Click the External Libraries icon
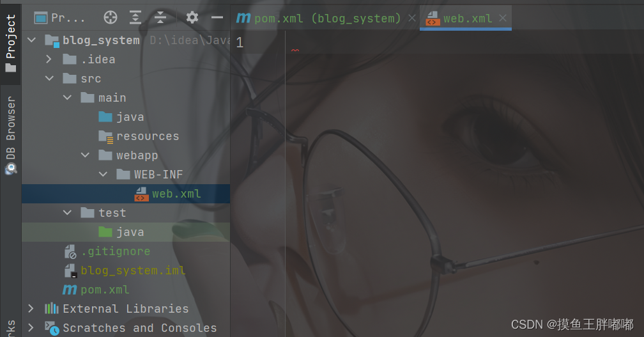The image size is (644, 337). coord(52,308)
